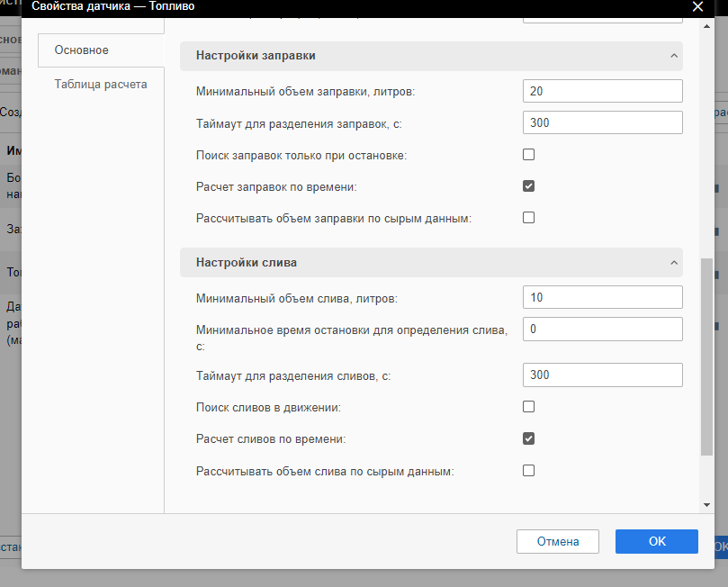
Task: Click the Таймаут для разделения заправок field
Action: tap(602, 122)
